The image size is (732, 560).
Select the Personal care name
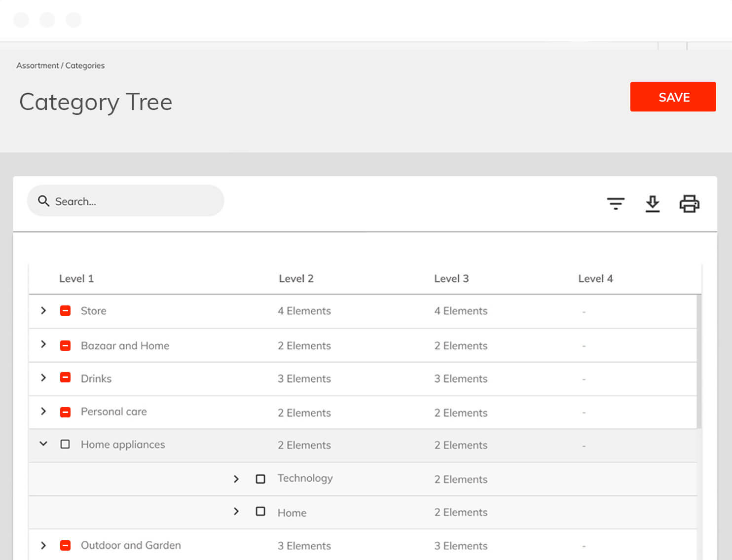(x=114, y=411)
